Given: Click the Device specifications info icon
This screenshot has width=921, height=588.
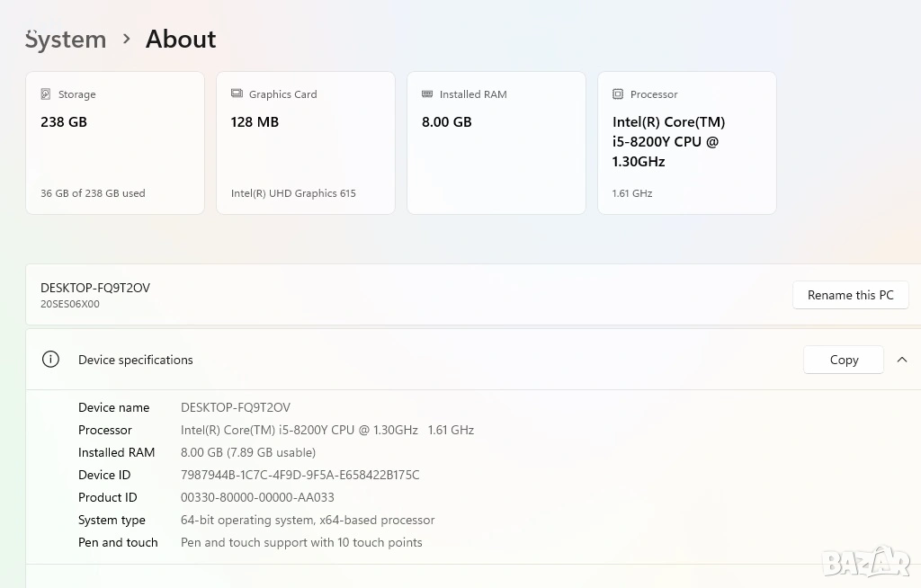Looking at the screenshot, I should point(50,360).
